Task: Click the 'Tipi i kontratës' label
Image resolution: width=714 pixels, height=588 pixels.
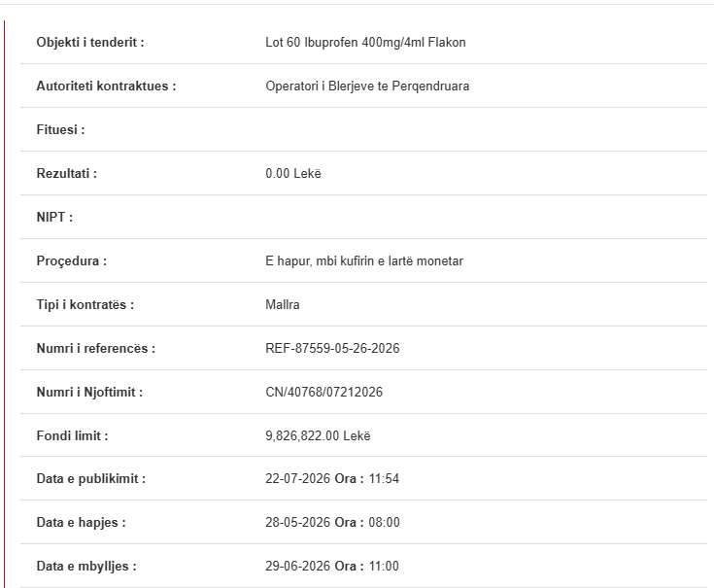Action: (x=85, y=305)
